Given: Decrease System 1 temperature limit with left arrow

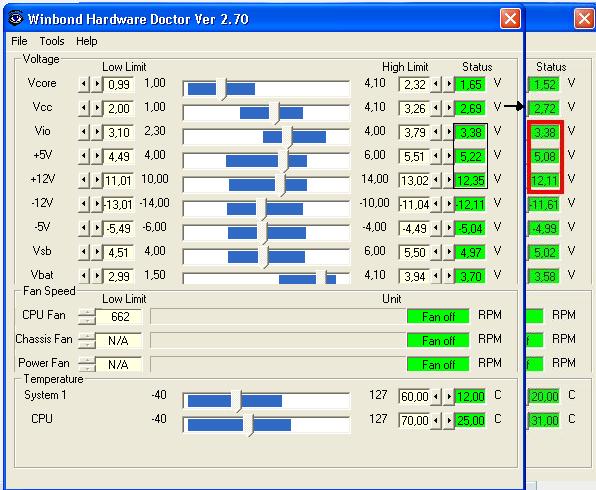Looking at the screenshot, I should pos(436,396).
